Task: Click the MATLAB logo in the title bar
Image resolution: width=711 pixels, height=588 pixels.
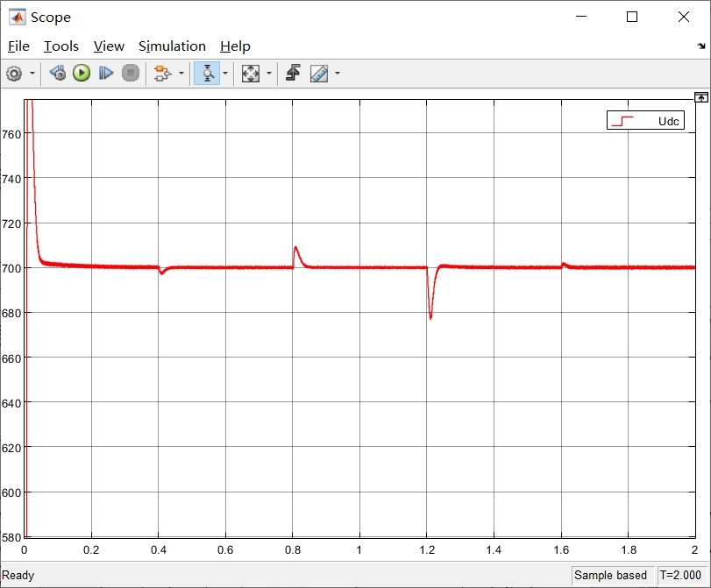Action: [x=18, y=17]
